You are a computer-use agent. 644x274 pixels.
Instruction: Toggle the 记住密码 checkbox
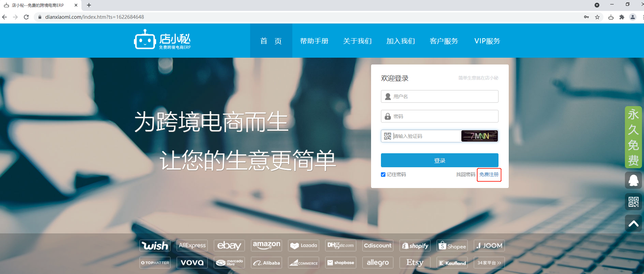tap(383, 174)
